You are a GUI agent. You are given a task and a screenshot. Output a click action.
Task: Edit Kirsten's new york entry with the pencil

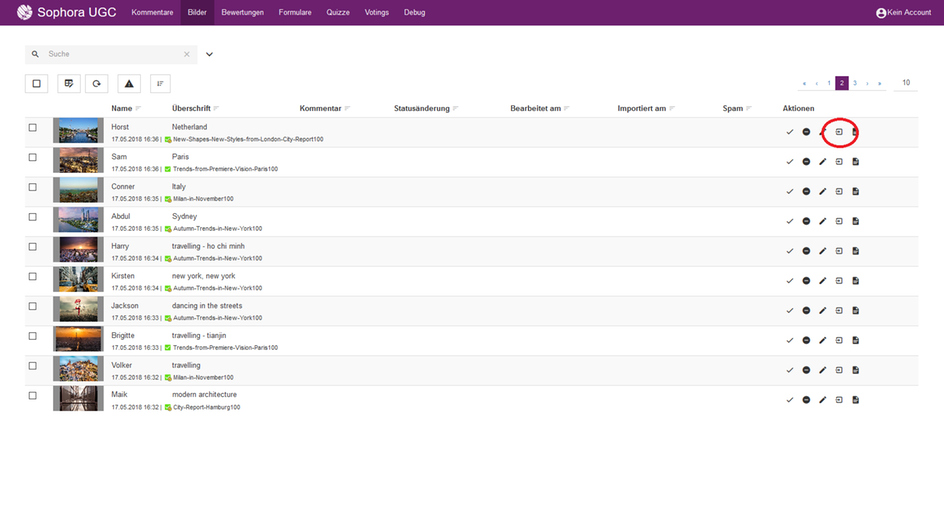pyautogui.click(x=822, y=281)
